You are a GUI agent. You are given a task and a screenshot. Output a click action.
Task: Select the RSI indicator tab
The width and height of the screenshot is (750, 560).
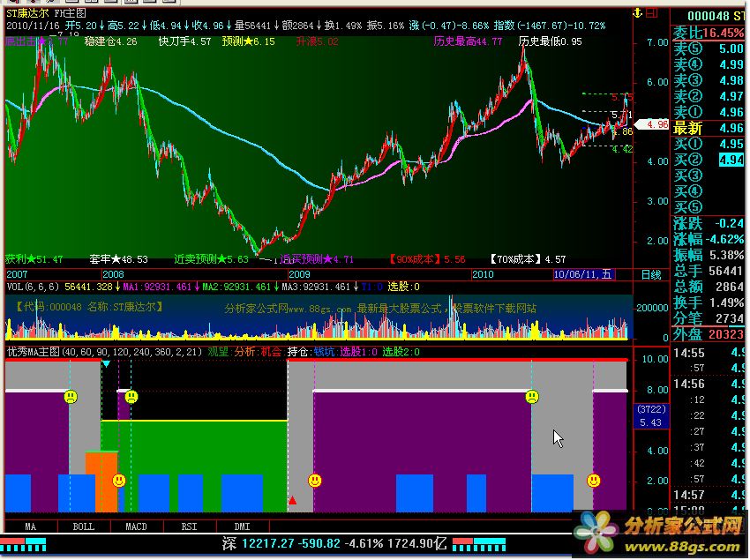[190, 526]
